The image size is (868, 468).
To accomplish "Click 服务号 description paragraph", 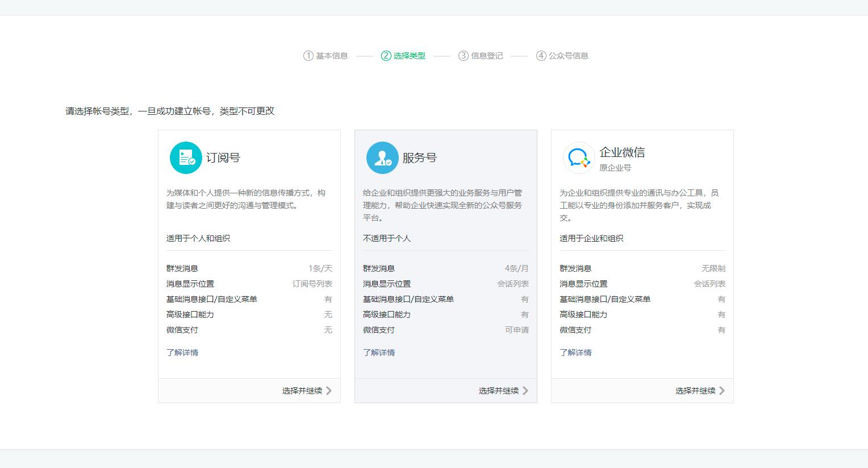I will pyautogui.click(x=443, y=205).
